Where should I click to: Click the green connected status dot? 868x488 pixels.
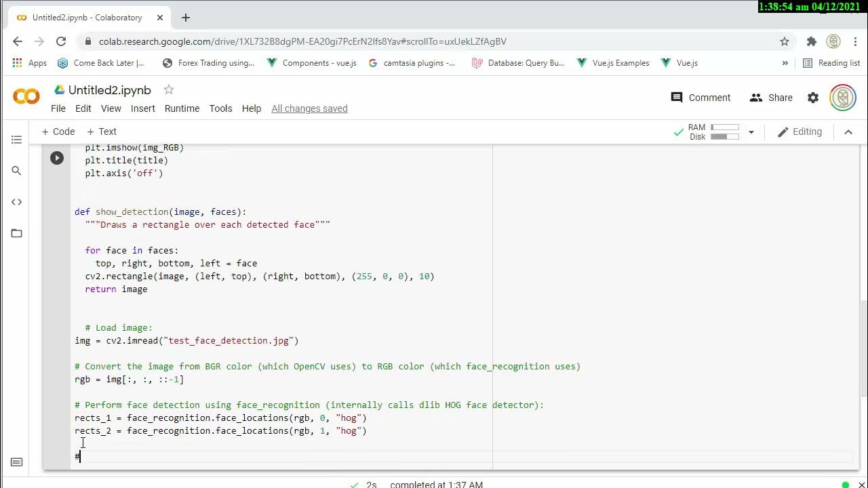tap(844, 485)
